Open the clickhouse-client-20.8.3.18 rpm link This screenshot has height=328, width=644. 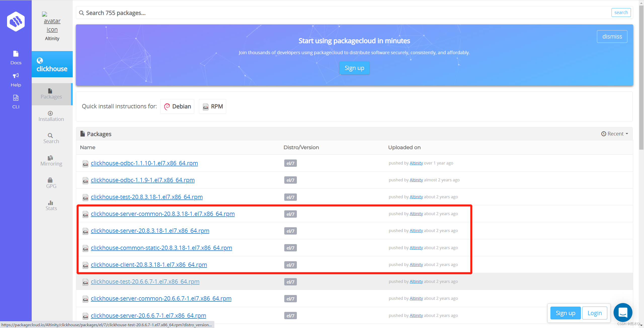click(x=149, y=265)
